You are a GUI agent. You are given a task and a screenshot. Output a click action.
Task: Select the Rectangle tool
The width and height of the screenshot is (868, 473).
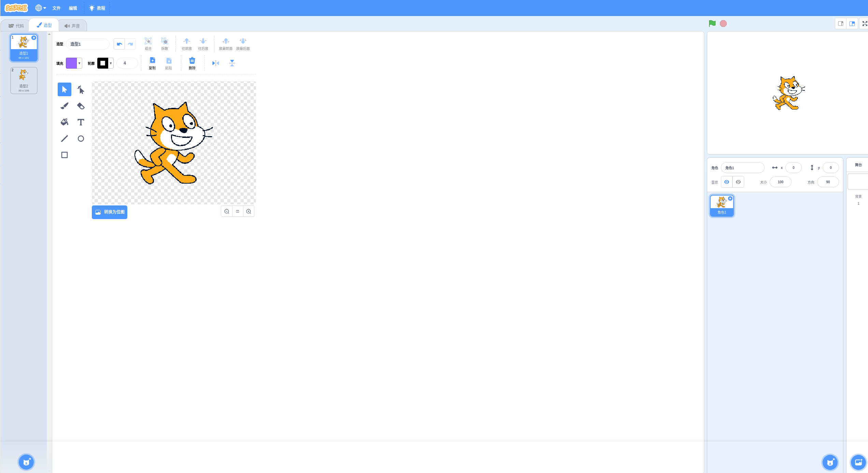[x=64, y=155]
